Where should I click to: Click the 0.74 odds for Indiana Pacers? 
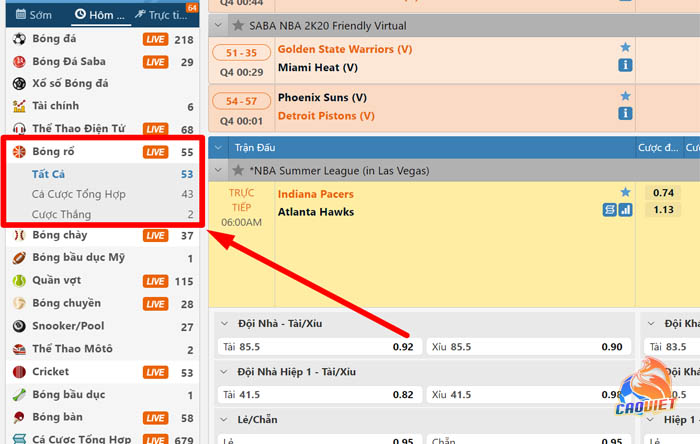(x=663, y=192)
